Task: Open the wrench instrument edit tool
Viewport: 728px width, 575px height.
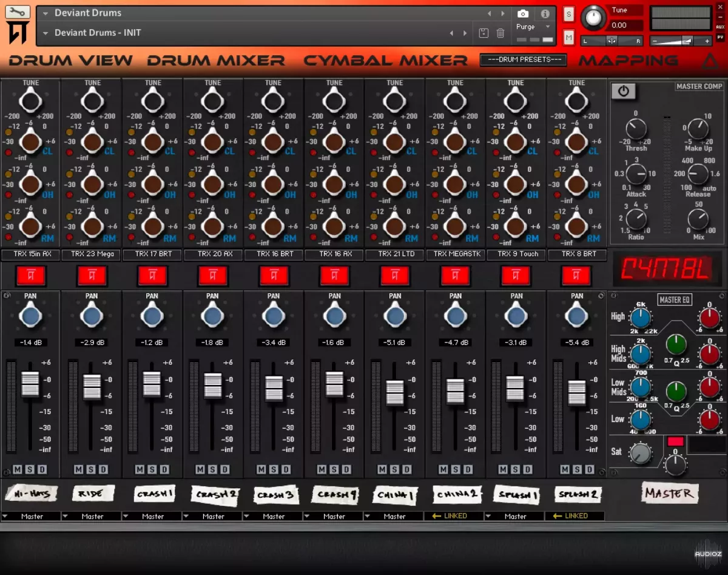Action: 18,12
